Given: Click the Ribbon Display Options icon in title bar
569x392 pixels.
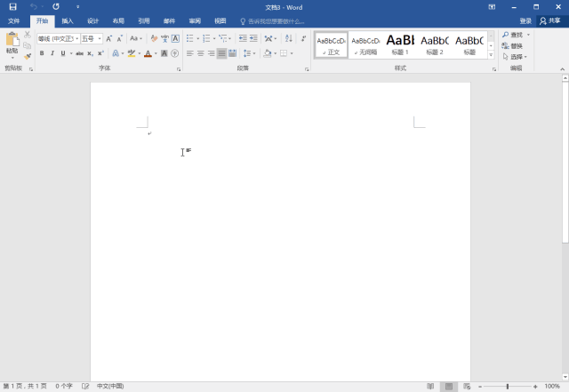Looking at the screenshot, I should click(x=492, y=7).
